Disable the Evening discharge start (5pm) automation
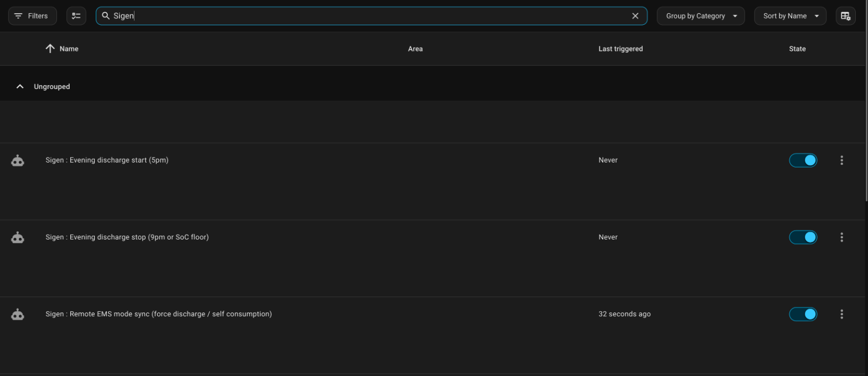Screen dimensions: 868x376 [803, 160]
